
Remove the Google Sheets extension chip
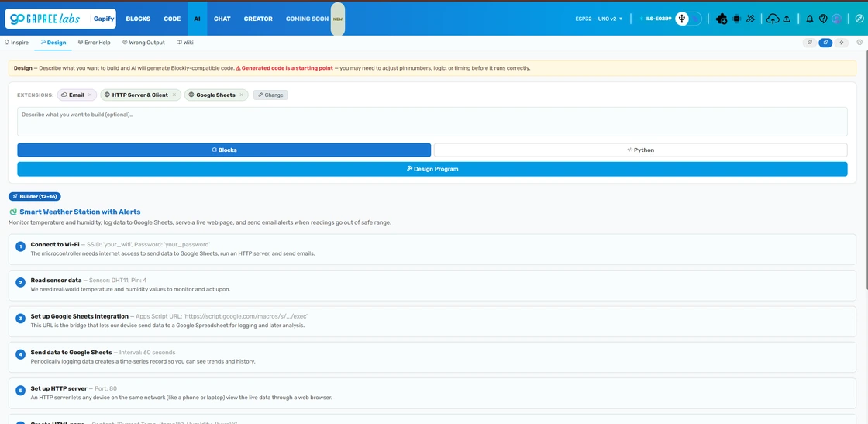pos(241,95)
